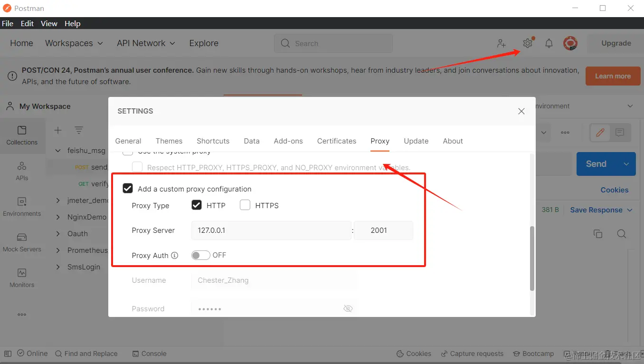
Task: Open Cookies in the status bar
Action: tap(414, 354)
